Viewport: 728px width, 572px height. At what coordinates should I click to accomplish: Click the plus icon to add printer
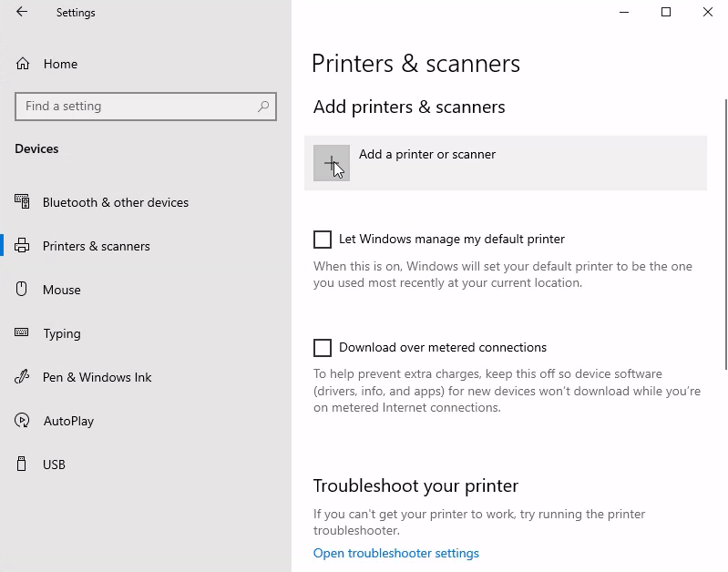(x=332, y=163)
